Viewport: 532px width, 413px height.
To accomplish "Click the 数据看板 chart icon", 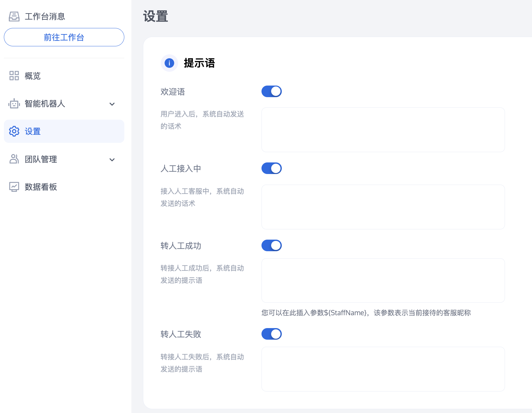I will 14,187.
